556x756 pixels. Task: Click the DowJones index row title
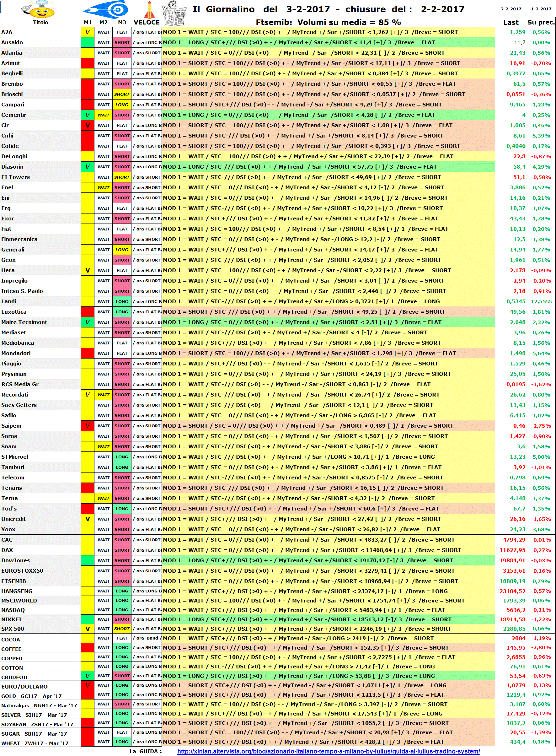coord(40,560)
